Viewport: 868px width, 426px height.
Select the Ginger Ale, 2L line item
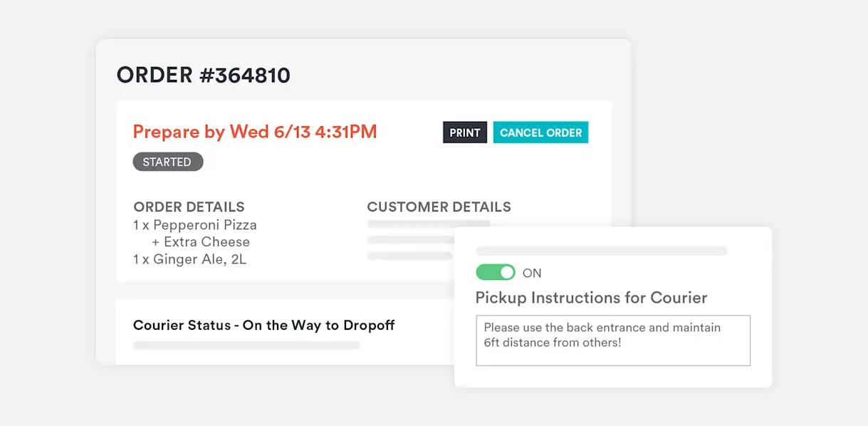pos(189,259)
